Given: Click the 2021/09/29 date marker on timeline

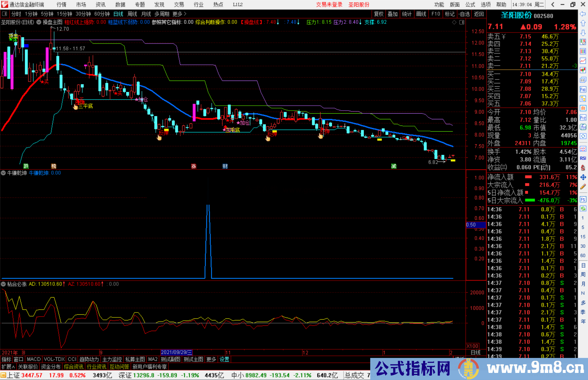Looking at the screenshot, I should (x=176, y=352).
